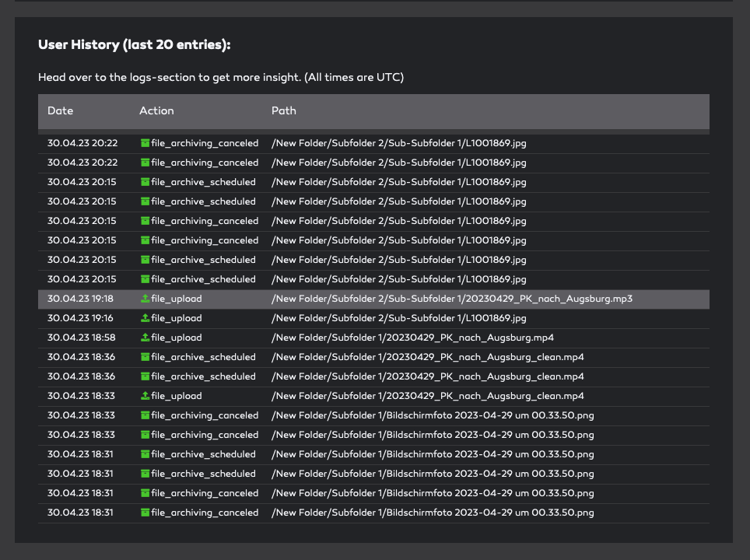
Task: Click the file_upload label in the 18:58 row
Action: 177,338
